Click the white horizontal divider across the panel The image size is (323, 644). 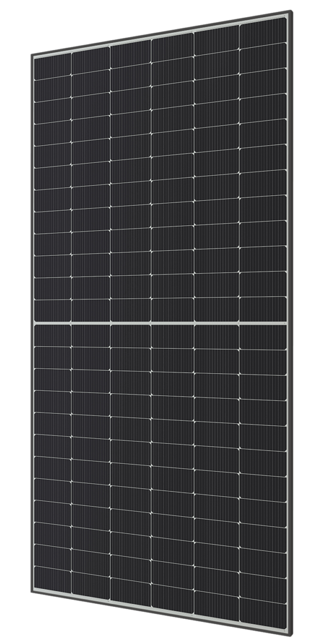pos(161,324)
